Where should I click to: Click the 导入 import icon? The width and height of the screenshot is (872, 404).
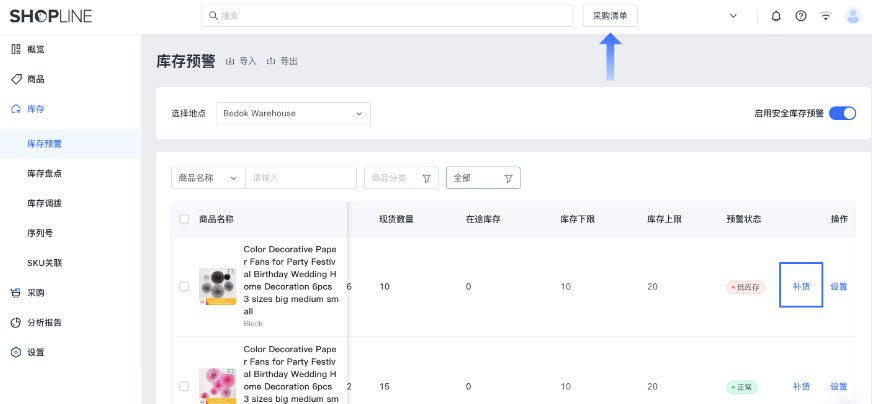click(x=231, y=62)
